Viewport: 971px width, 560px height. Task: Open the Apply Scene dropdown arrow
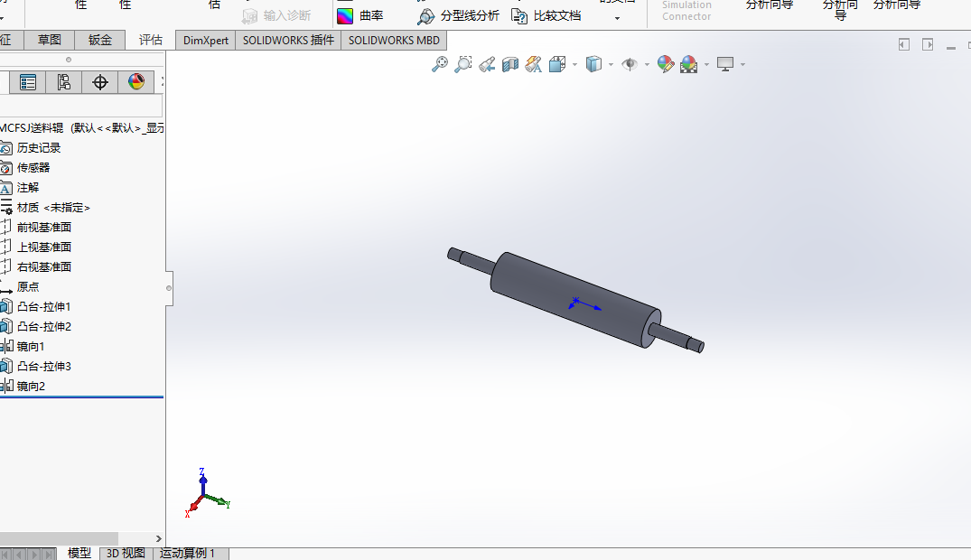pyautogui.click(x=706, y=64)
